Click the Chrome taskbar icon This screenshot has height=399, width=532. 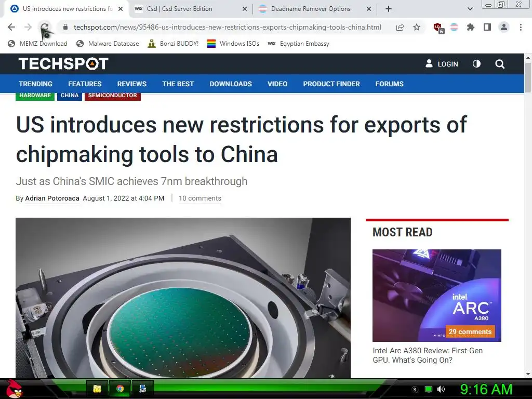point(120,389)
